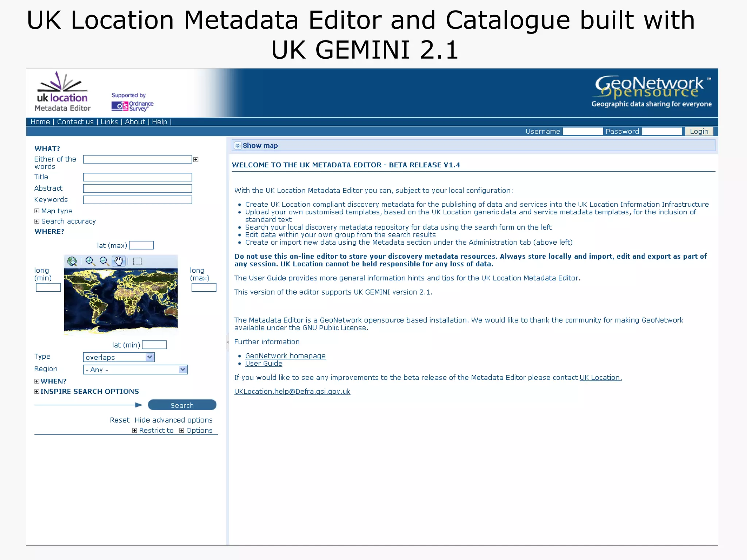Viewport: 747px width, 560px height.
Task: Click the world map thumbnail
Action: pos(121,301)
